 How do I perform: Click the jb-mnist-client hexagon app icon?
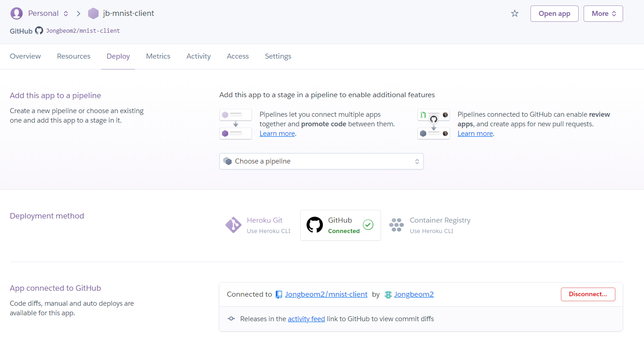point(93,14)
